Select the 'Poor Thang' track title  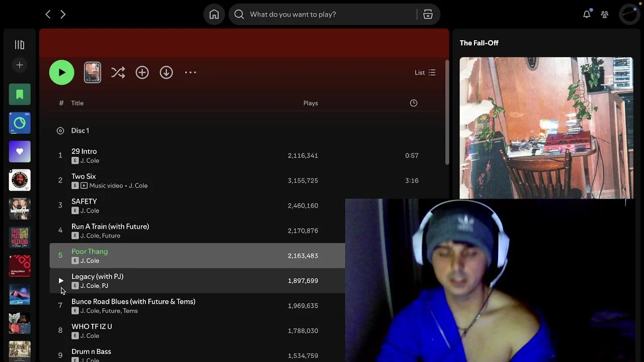click(x=90, y=252)
